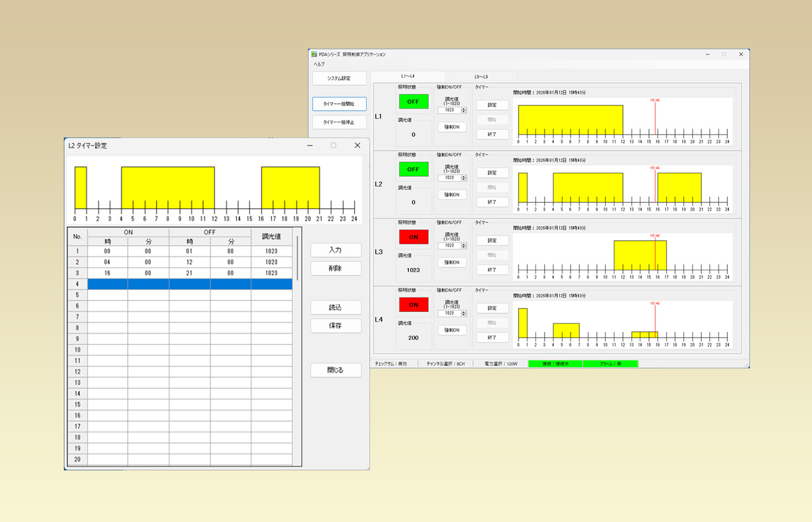This screenshot has height=522, width=812.
Task: Click the L1 dimming value spinner arrows
Action: click(463, 110)
